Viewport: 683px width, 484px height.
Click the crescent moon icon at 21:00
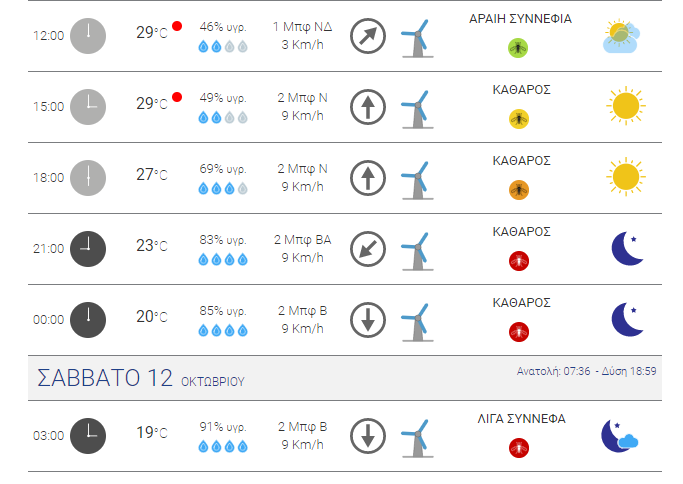tap(628, 248)
